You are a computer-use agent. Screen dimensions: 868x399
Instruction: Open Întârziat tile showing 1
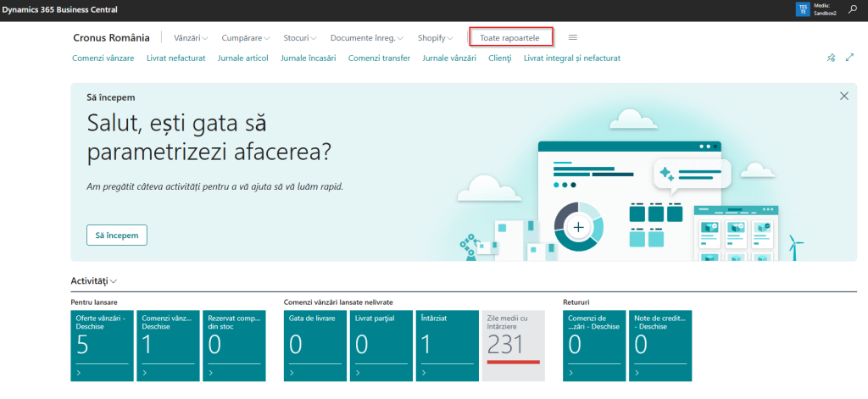click(x=448, y=346)
